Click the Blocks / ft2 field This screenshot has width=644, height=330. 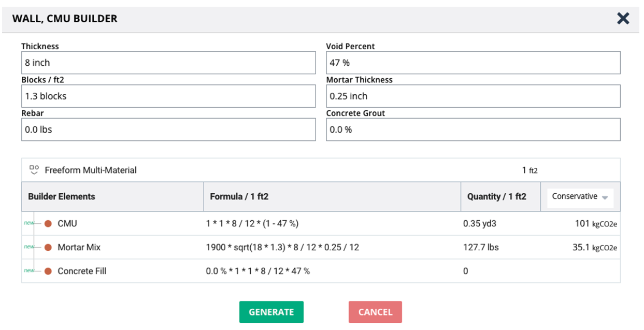click(168, 96)
